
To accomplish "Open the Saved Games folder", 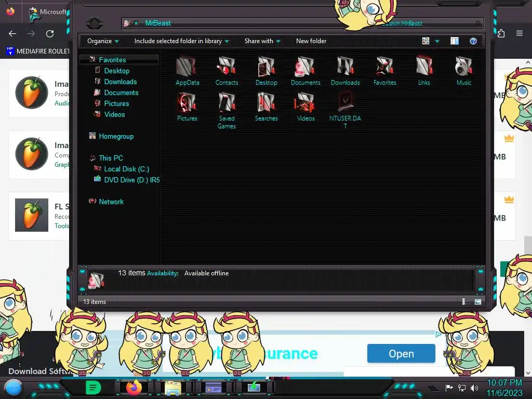I will 227,111.
